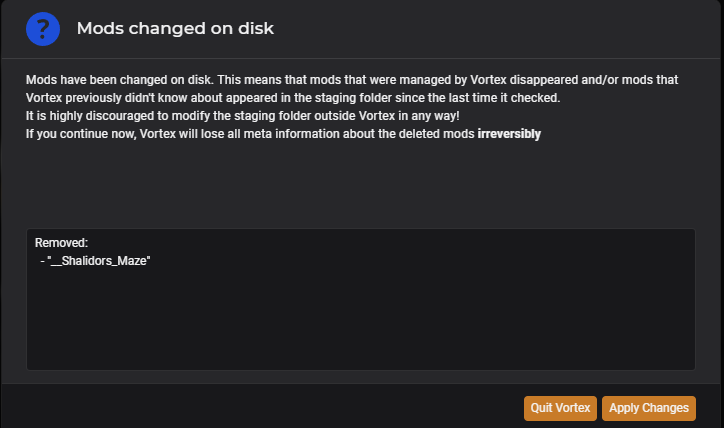Viewport: 724px width, 428px height.
Task: Click the "Removed:" label in the list
Action: (x=61, y=243)
